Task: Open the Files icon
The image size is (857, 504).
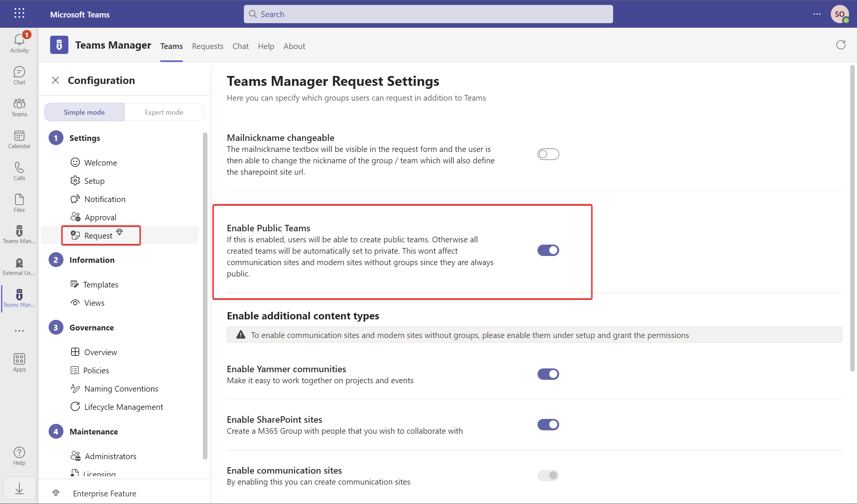Action: click(x=19, y=203)
